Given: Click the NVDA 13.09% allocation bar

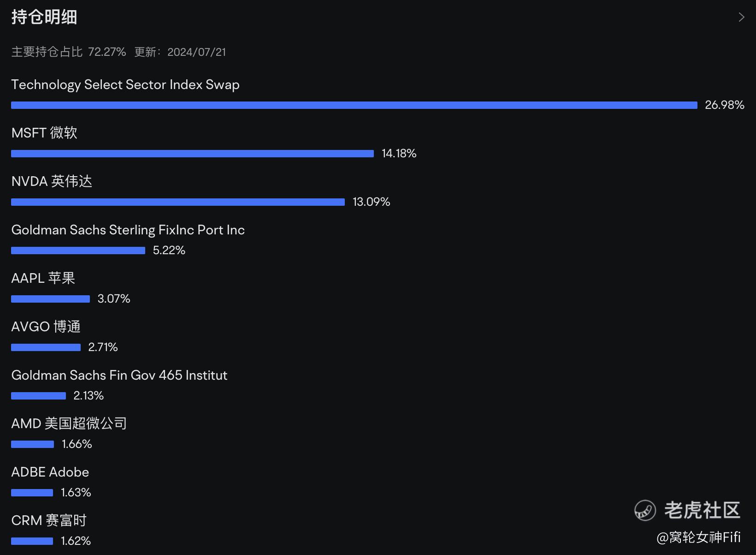Looking at the screenshot, I should 178,202.
